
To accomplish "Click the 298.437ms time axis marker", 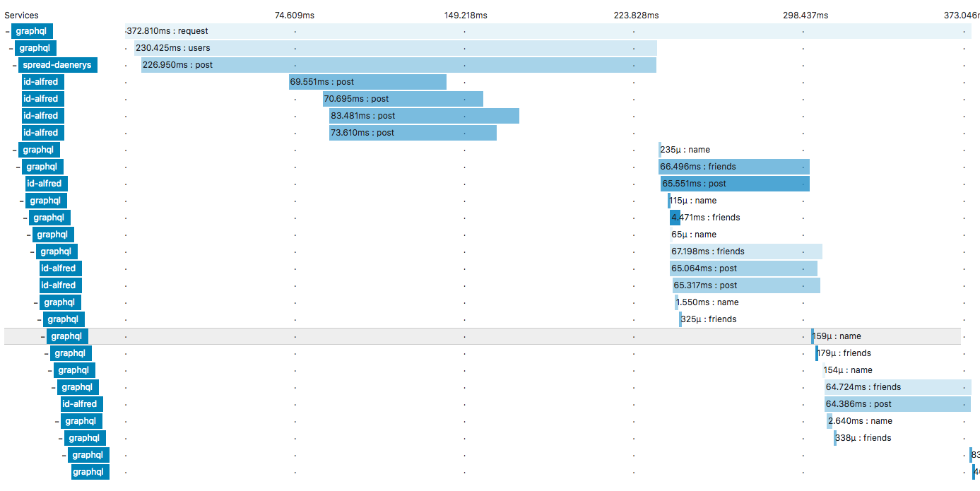I will pos(805,15).
